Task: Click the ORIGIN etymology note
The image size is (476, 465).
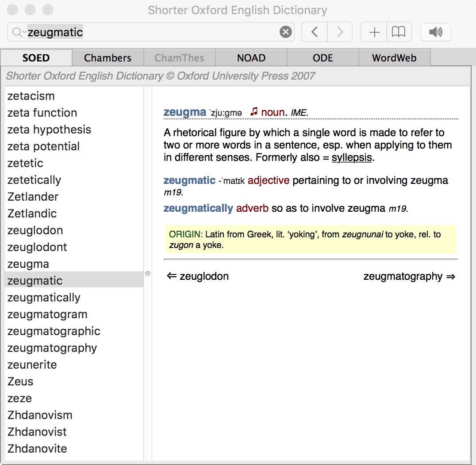Action: pyautogui.click(x=311, y=239)
